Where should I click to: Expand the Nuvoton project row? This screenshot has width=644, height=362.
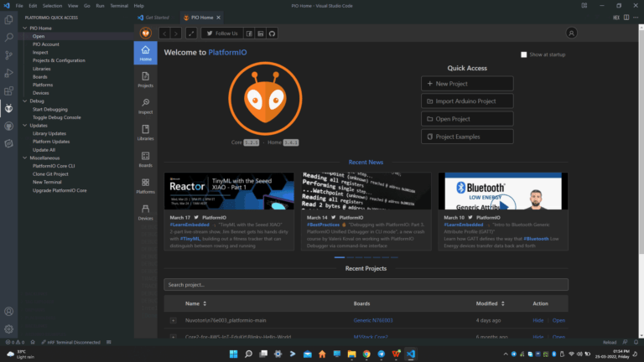point(173,320)
